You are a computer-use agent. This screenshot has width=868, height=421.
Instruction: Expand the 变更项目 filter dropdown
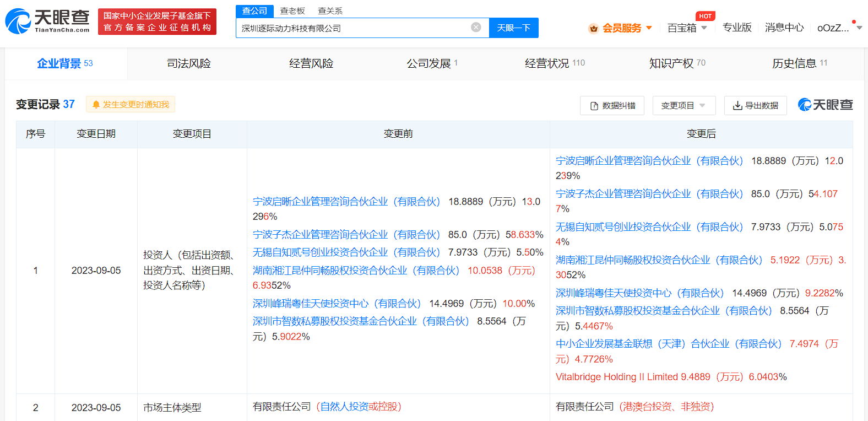tap(683, 105)
